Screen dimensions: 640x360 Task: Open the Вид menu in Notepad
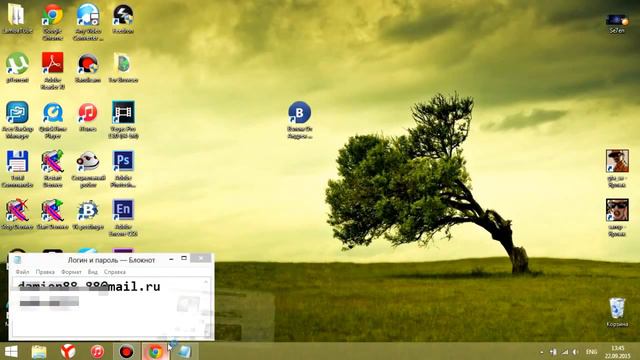(x=93, y=272)
